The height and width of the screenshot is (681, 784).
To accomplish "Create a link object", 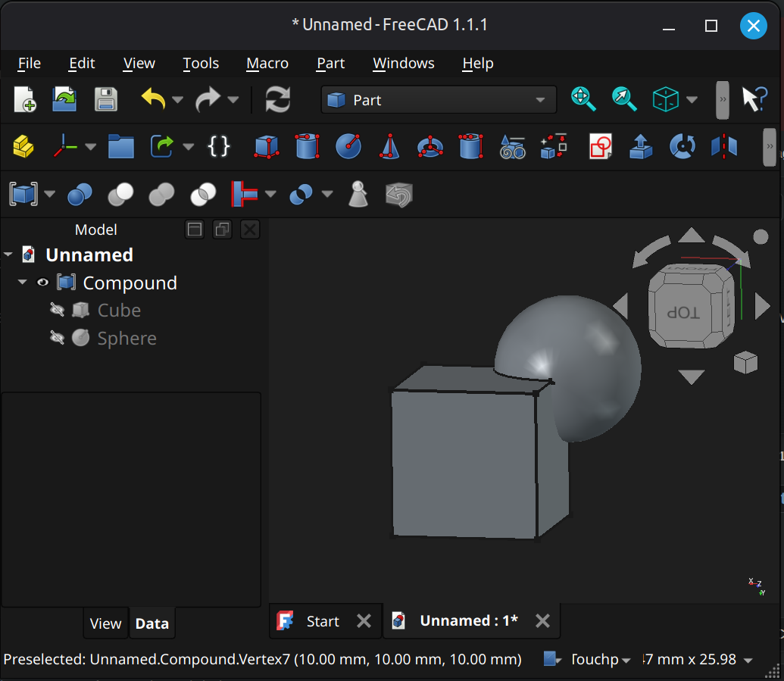I will click(x=162, y=146).
